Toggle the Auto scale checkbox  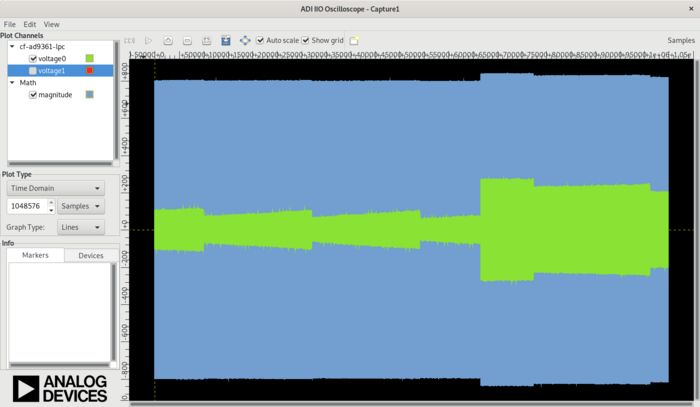[x=260, y=40]
